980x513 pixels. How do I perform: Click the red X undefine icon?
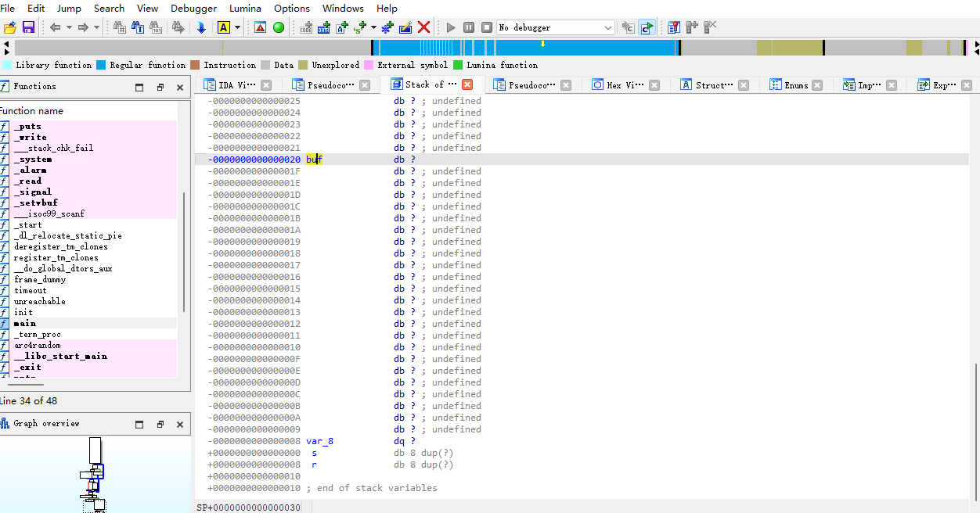pos(423,27)
